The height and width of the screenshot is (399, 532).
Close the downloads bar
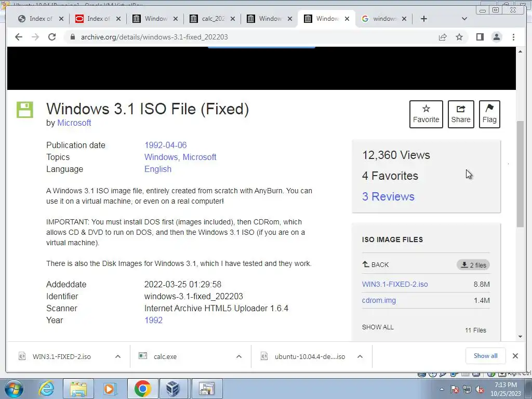[515, 356]
